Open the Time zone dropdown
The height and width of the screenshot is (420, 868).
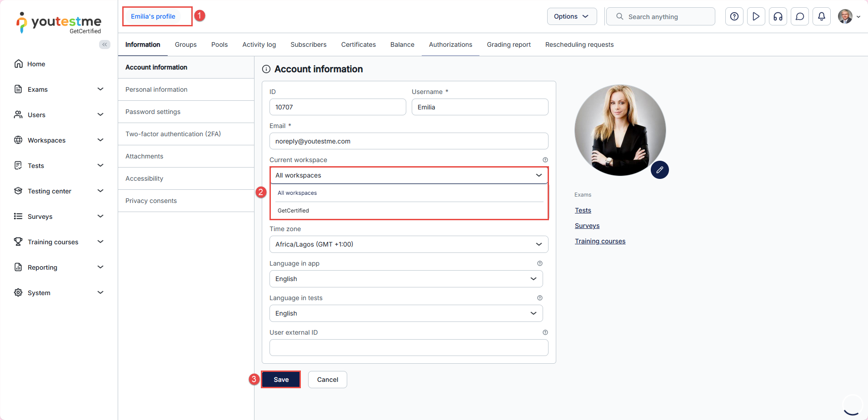coord(408,244)
